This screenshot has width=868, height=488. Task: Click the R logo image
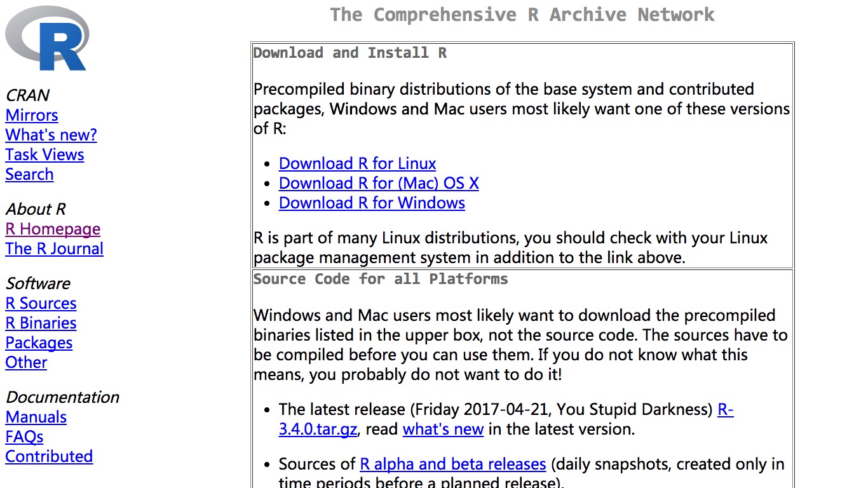pyautogui.click(x=47, y=37)
